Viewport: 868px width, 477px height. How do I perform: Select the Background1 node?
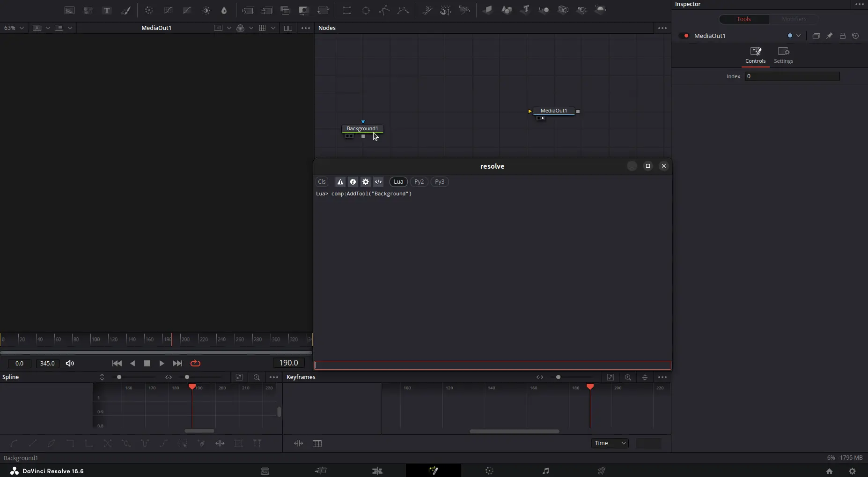362,128
